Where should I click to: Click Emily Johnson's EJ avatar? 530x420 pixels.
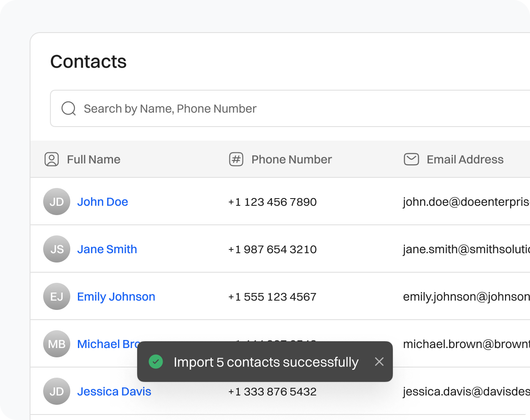click(56, 296)
